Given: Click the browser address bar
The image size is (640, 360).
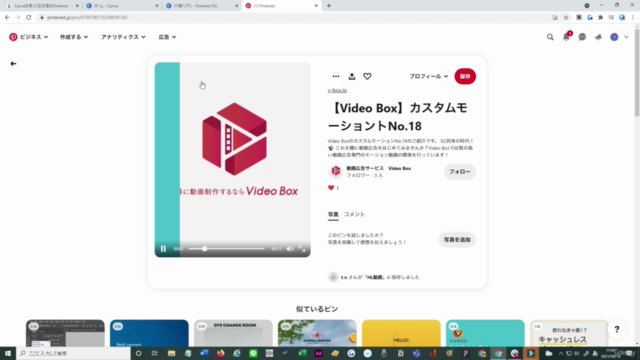Looking at the screenshot, I should click(x=294, y=18).
